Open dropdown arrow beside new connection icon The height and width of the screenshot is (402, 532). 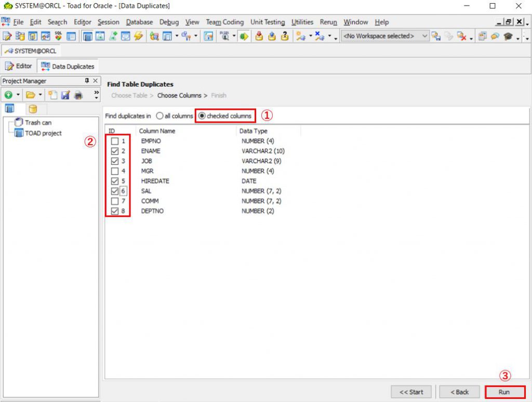pos(310,36)
